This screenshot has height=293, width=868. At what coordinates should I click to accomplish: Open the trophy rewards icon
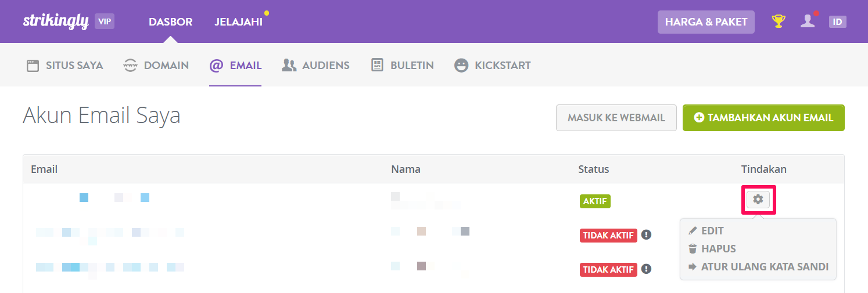click(779, 21)
